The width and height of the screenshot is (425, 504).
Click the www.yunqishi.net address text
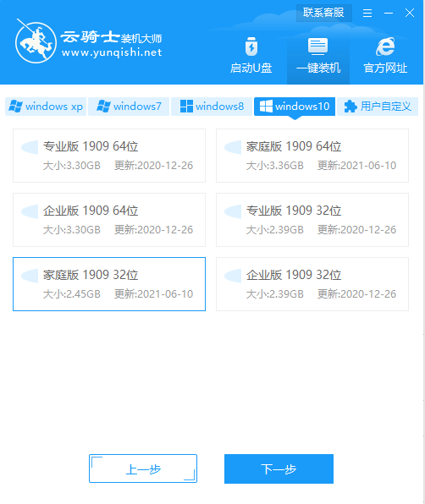112,52
